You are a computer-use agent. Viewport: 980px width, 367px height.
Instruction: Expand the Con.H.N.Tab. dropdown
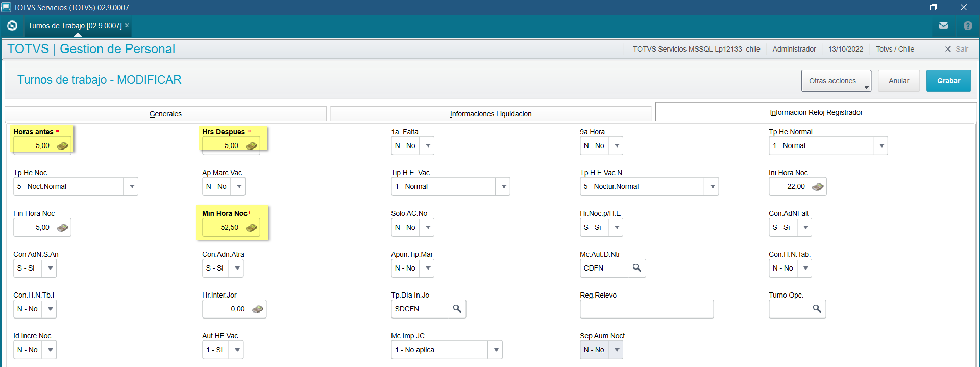tap(805, 268)
